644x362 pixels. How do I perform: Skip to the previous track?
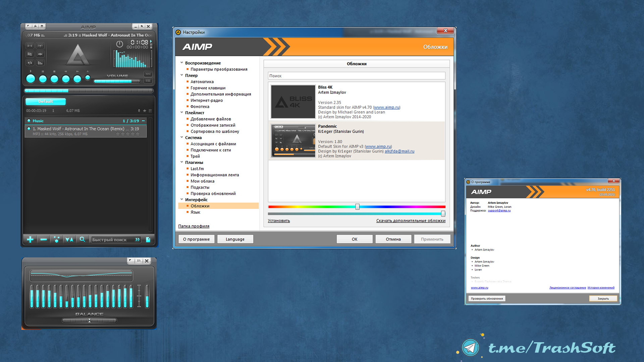[66, 79]
